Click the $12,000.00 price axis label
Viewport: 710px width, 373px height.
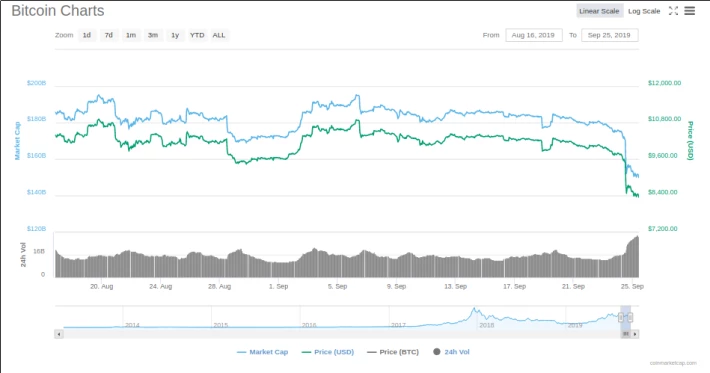click(x=664, y=83)
